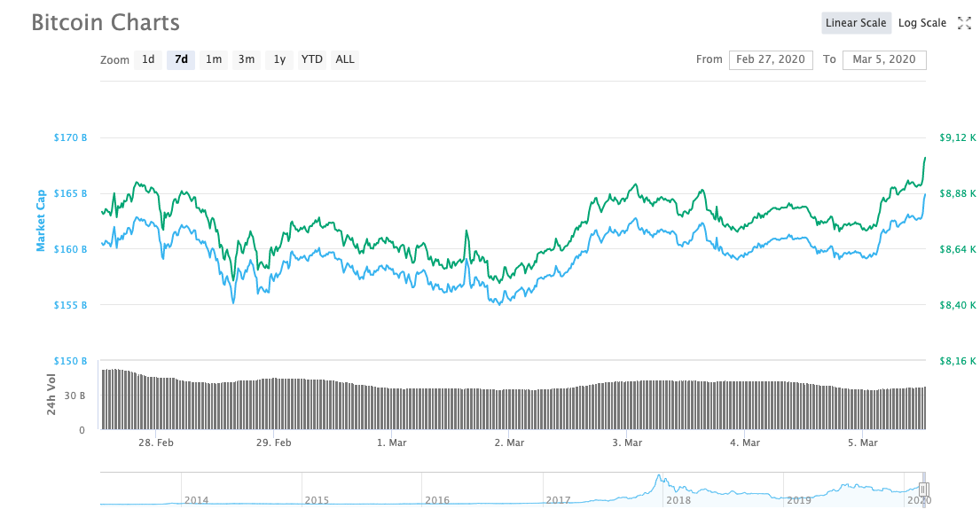Set zoom range to 7d
Screen dimensions: 980x517
coord(181,59)
